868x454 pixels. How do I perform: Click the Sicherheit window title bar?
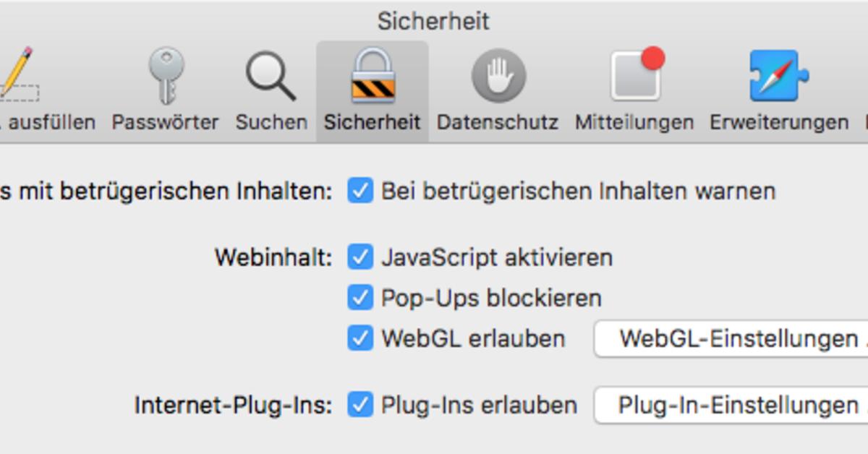(433, 21)
